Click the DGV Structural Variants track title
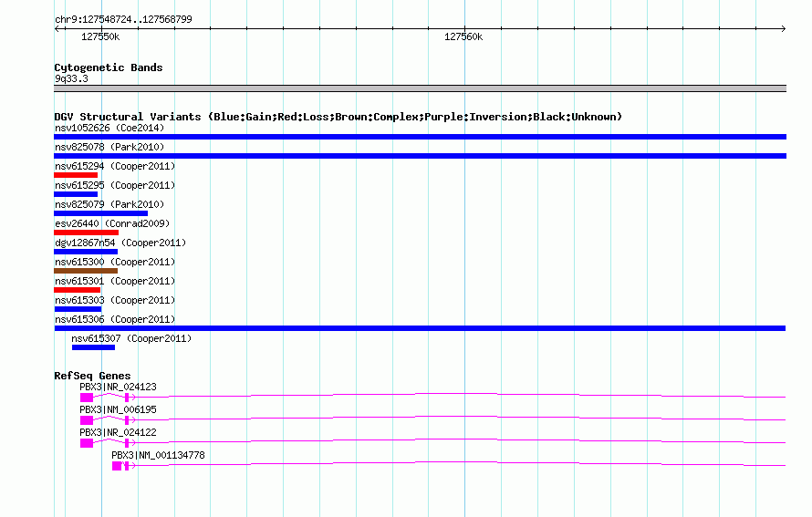The width and height of the screenshot is (812, 517). point(338,117)
